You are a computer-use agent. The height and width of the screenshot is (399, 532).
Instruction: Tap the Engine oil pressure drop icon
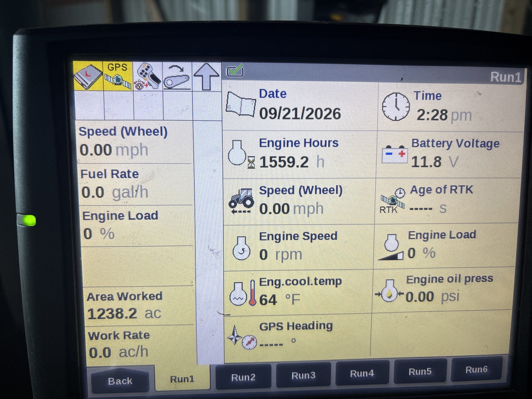point(389,291)
